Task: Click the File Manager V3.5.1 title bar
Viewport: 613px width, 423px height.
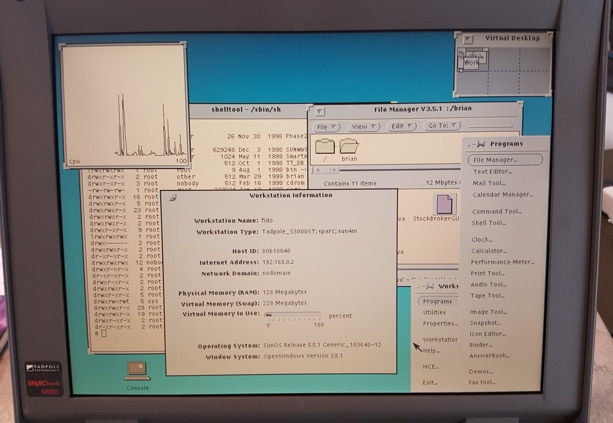Action: 422,109
